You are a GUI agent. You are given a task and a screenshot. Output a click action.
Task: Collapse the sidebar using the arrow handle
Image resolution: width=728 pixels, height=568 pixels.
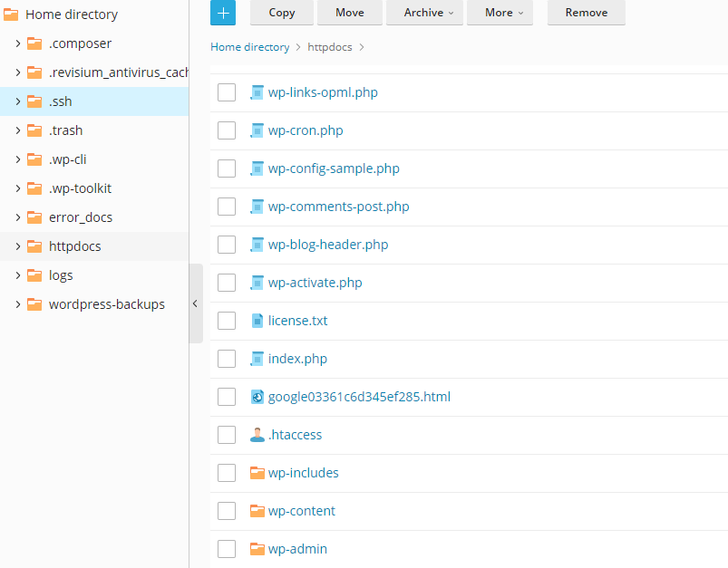[195, 304]
